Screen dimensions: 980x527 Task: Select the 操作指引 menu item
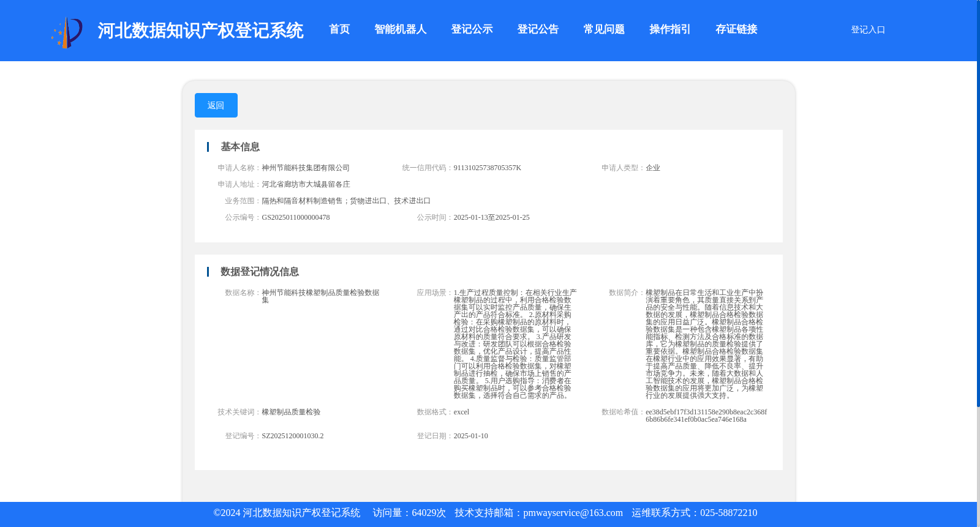coord(670,29)
